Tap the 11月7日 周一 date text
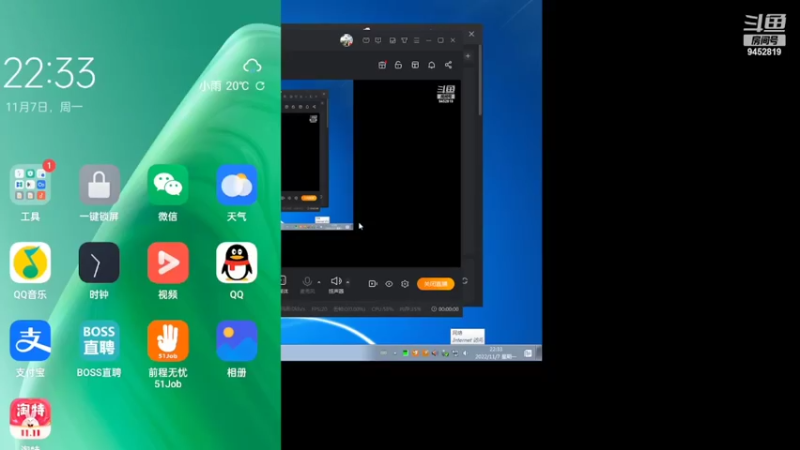This screenshot has width=800, height=450. pyautogui.click(x=44, y=107)
